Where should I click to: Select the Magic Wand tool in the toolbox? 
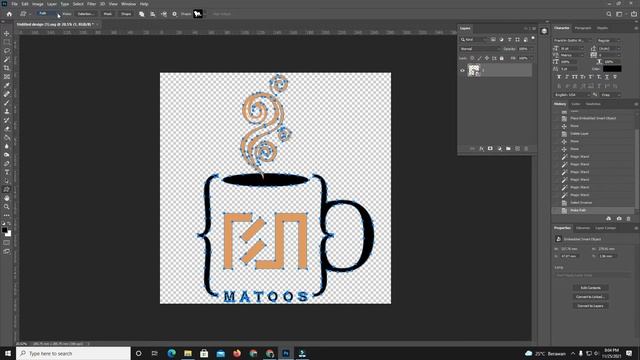(x=7, y=60)
